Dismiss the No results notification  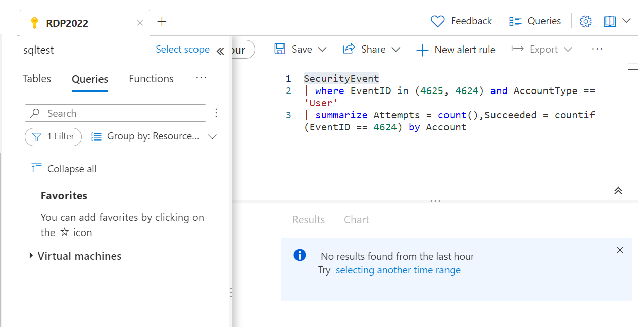click(x=620, y=250)
